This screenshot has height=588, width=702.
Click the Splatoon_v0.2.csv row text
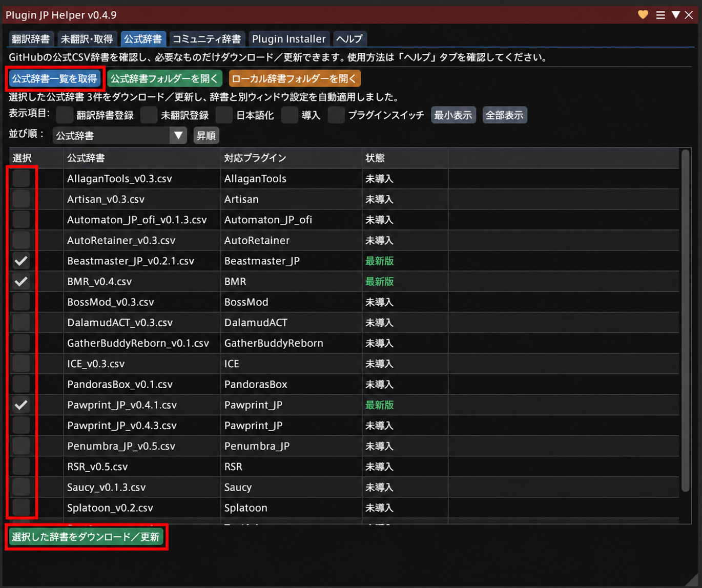click(x=110, y=508)
